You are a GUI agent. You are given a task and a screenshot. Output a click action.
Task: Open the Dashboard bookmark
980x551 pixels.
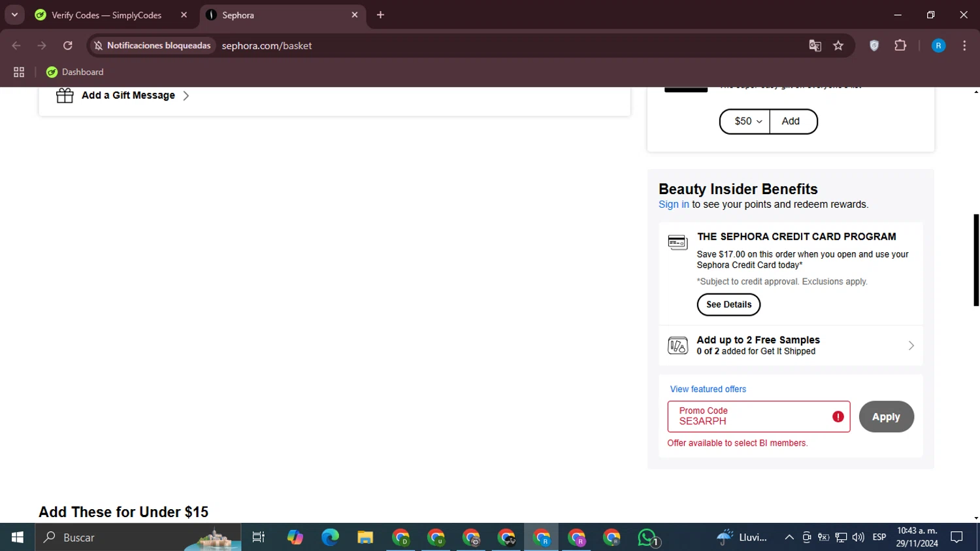[75, 72]
